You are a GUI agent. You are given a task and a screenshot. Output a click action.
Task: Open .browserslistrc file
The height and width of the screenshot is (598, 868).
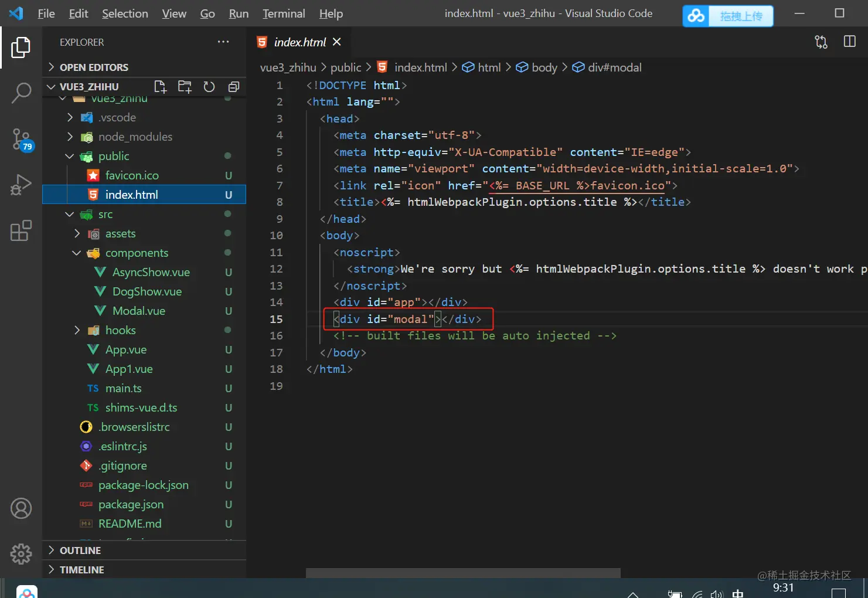tap(144, 427)
